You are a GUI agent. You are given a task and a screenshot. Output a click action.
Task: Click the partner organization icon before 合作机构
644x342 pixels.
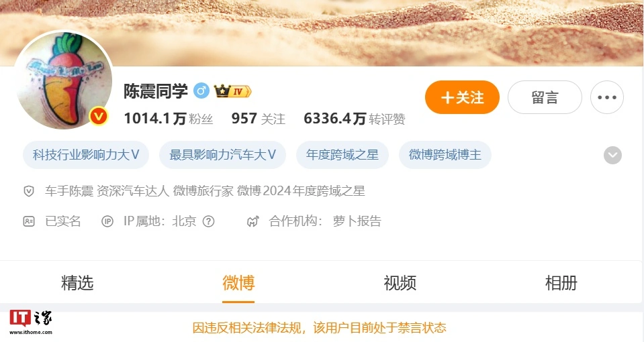(252, 221)
